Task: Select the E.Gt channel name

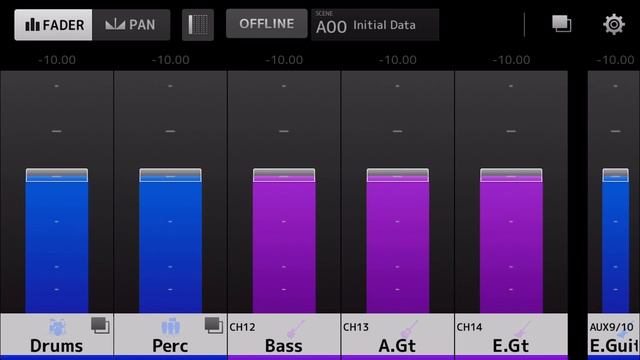Action: tap(511, 346)
